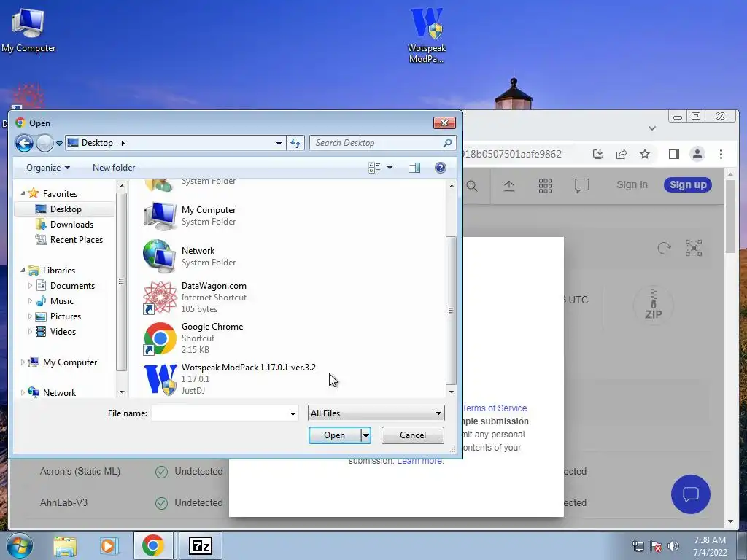Toggle Chrome's side panel icon

point(673,154)
